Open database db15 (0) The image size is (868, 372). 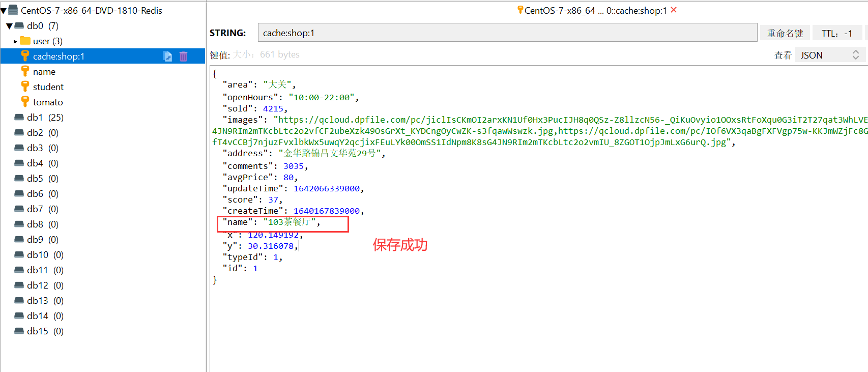45,331
